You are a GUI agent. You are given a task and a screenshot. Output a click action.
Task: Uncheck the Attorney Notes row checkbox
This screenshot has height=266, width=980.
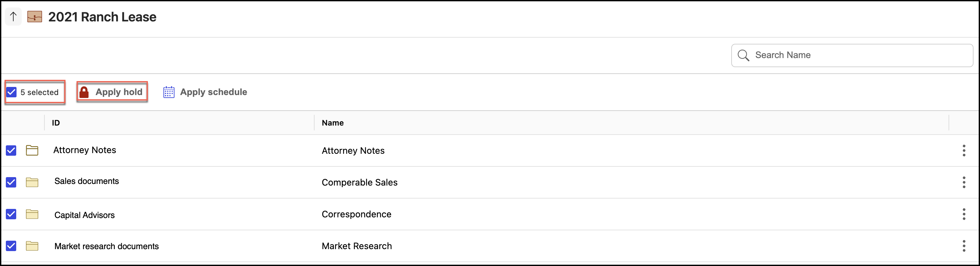[11, 150]
